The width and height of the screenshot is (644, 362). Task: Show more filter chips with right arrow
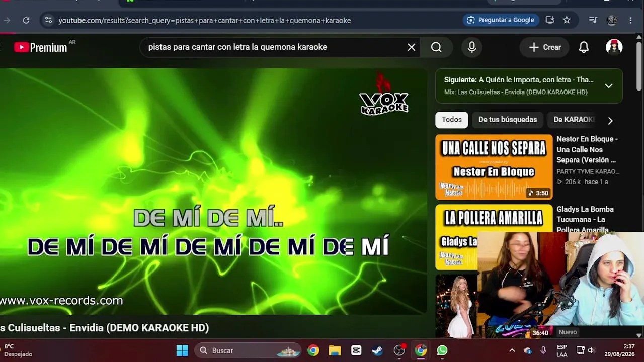tap(610, 121)
